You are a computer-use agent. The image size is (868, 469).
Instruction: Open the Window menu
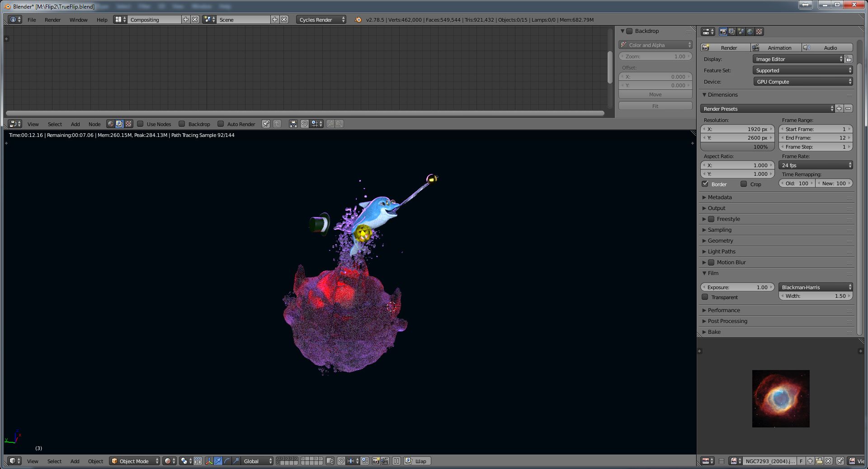78,20
